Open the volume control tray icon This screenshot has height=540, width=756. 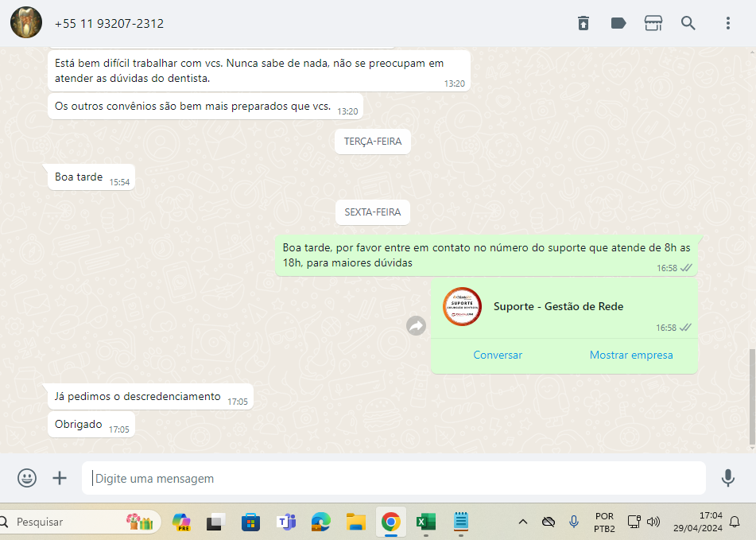pyautogui.click(x=653, y=522)
